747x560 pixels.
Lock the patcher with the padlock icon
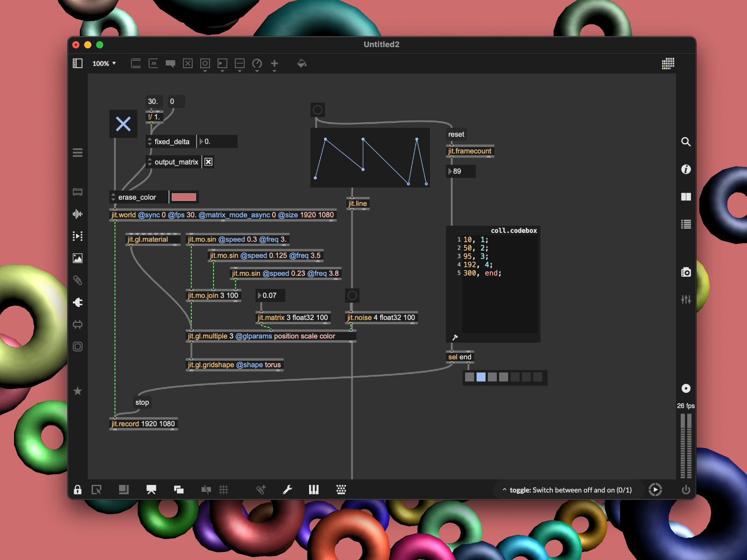click(78, 490)
